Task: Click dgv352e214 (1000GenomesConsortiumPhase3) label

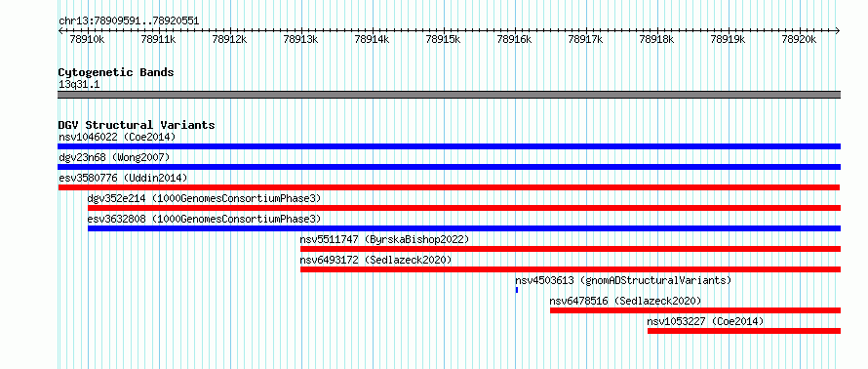Action: tap(204, 198)
